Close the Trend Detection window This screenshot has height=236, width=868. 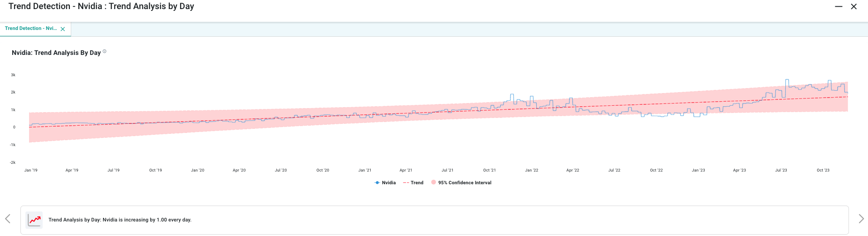(x=853, y=7)
